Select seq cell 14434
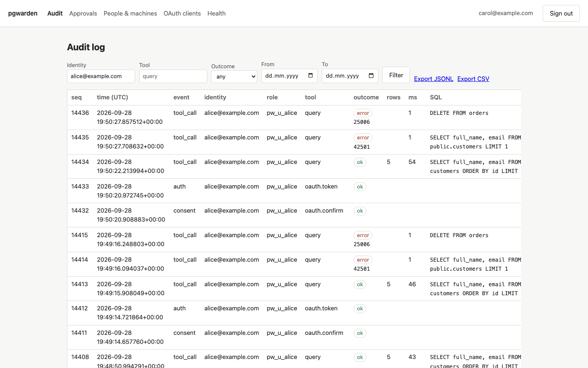The width and height of the screenshot is (588, 368). pos(80,162)
